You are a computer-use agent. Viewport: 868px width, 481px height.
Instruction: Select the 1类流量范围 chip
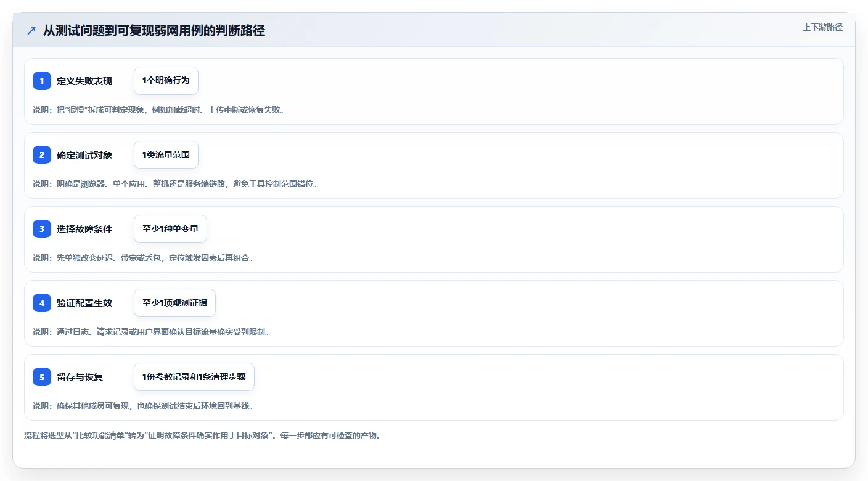point(166,155)
